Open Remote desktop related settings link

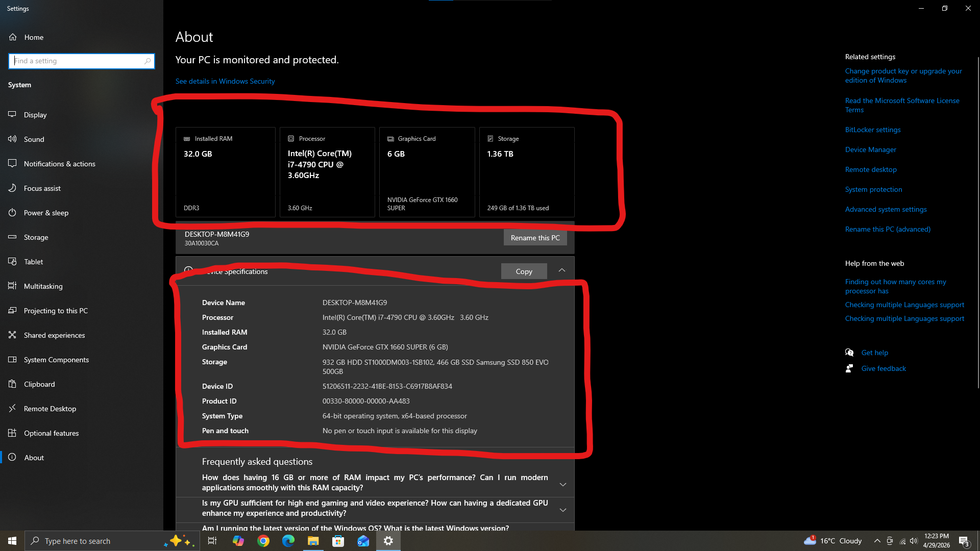pyautogui.click(x=871, y=169)
